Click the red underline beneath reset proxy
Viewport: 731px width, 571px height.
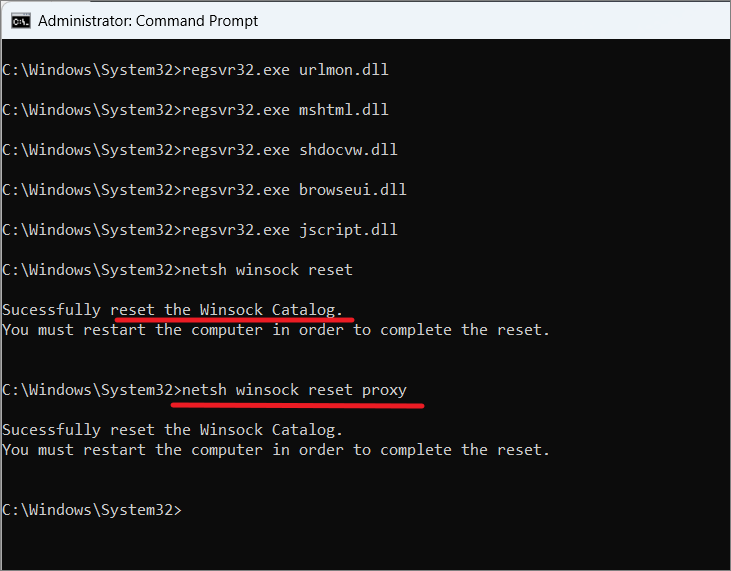click(x=297, y=406)
